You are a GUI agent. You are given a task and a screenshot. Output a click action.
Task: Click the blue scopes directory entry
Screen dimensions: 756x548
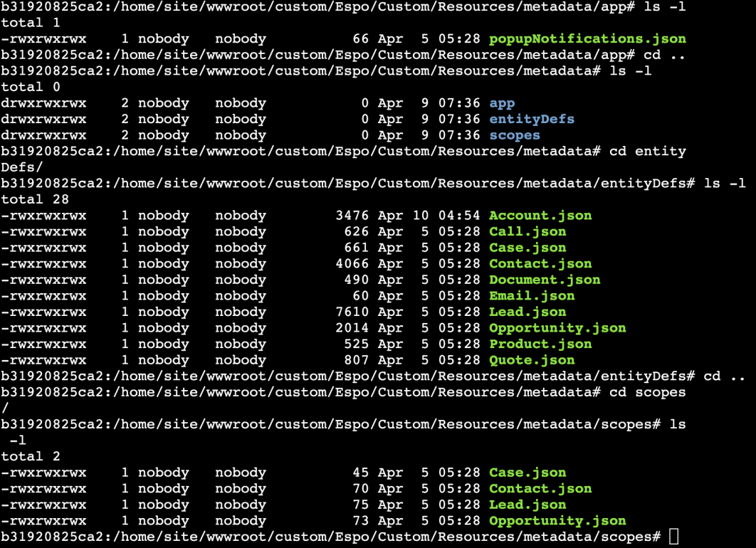[x=514, y=135]
